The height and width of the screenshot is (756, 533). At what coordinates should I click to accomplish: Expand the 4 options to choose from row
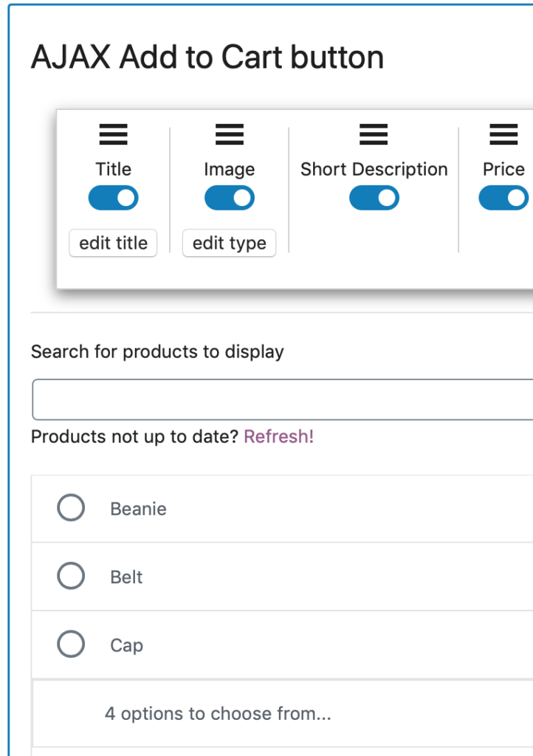click(283, 714)
